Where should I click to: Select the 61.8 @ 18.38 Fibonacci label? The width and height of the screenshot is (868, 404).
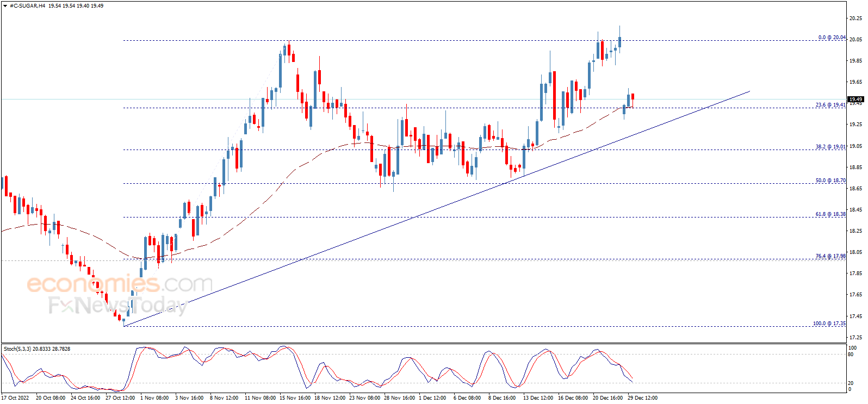click(x=830, y=214)
